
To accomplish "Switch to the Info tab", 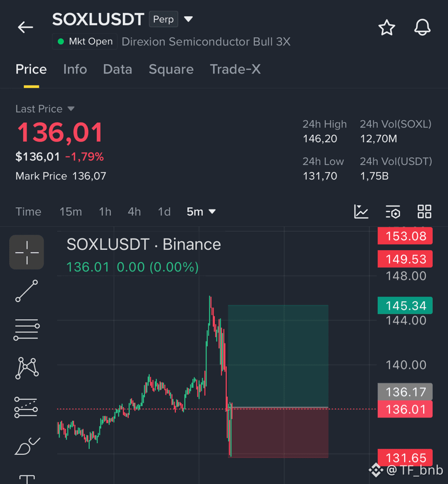I will click(75, 69).
